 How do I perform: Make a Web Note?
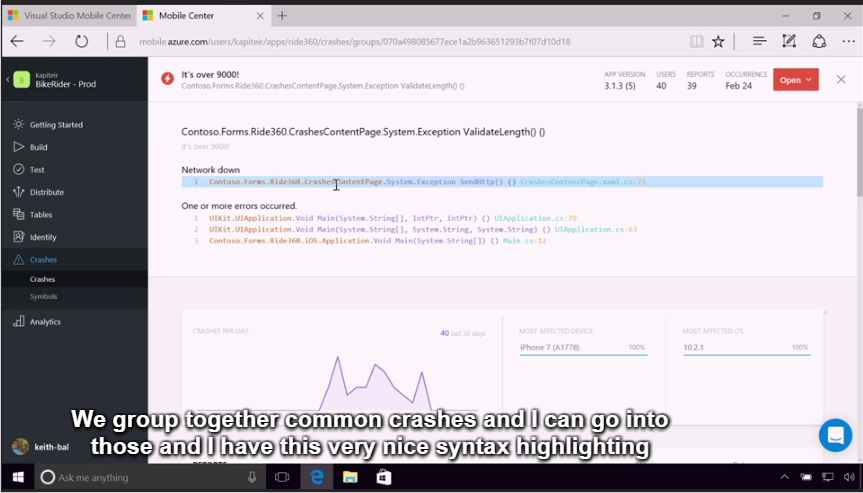tap(789, 41)
